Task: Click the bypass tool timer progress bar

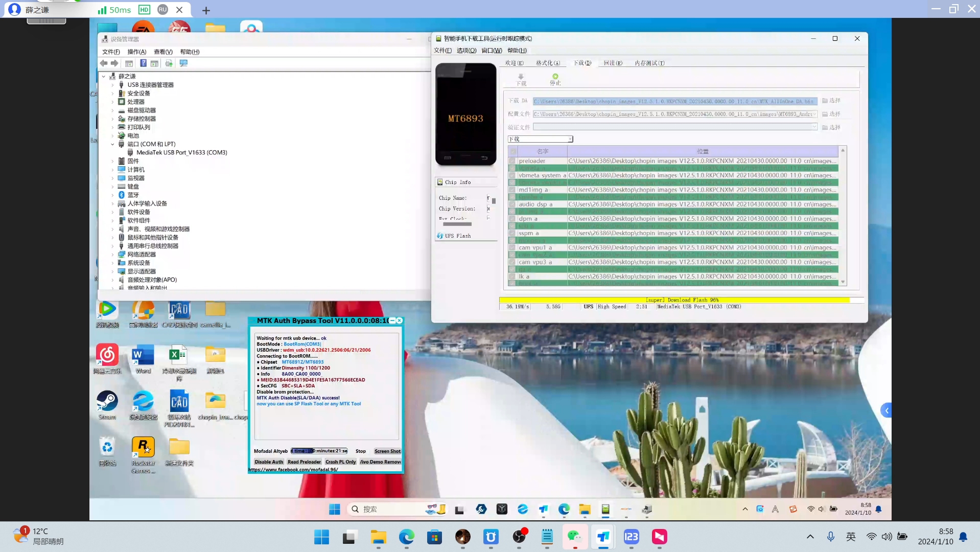Action: (x=319, y=451)
